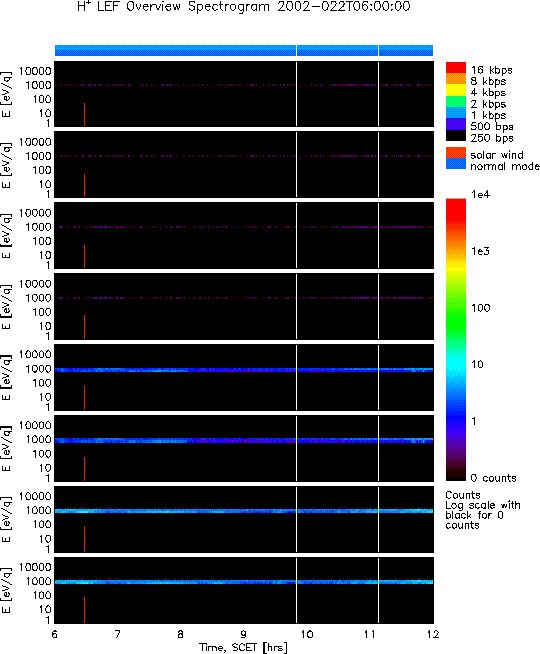Click the green 2 kbps legend swatch
Screen dimensions: 540x654
(456, 102)
